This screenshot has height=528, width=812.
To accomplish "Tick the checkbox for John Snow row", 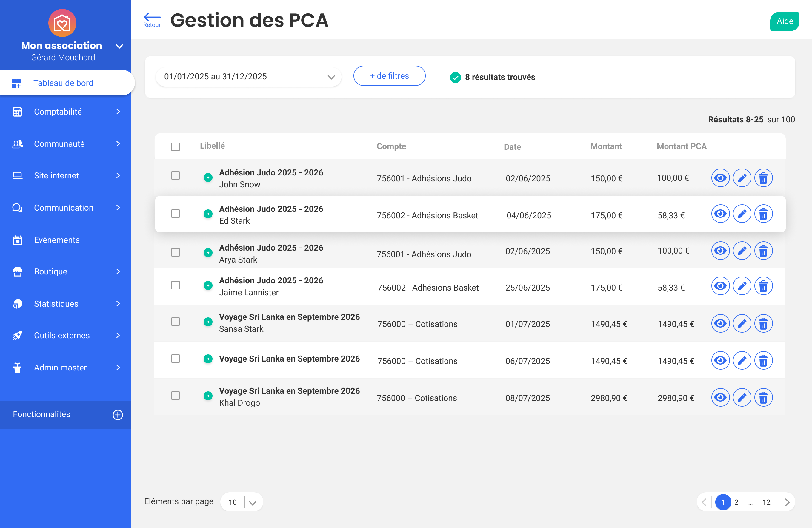I will tap(175, 175).
